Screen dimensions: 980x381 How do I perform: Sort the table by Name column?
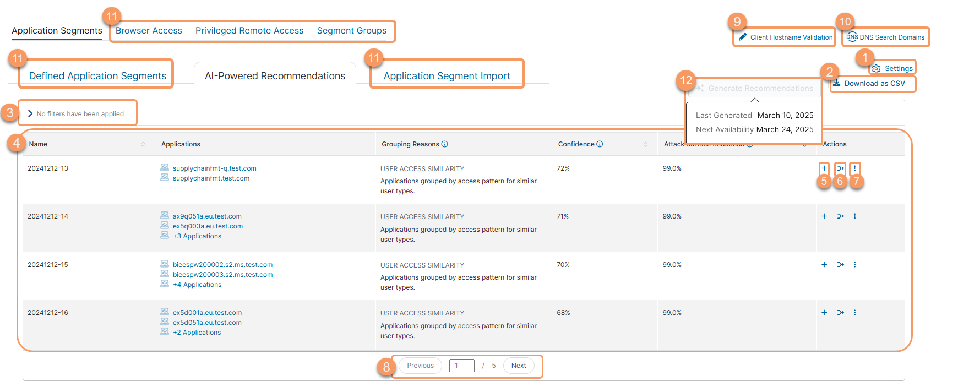(x=143, y=144)
